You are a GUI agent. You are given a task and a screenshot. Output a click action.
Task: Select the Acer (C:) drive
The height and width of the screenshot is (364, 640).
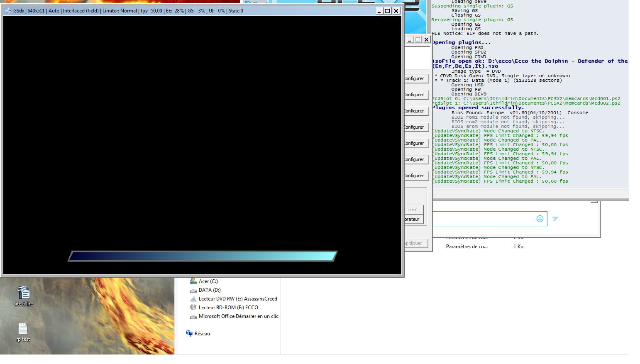point(208,281)
